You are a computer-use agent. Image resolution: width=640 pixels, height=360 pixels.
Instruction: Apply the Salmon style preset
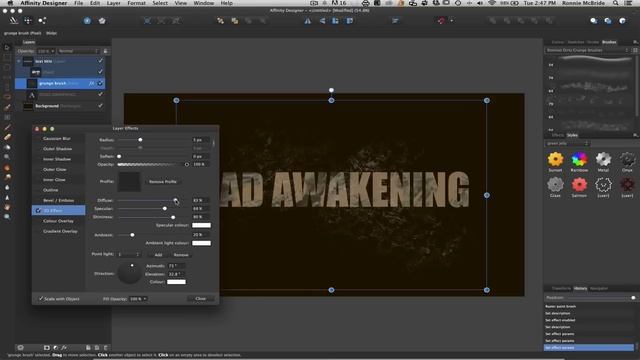click(x=579, y=185)
